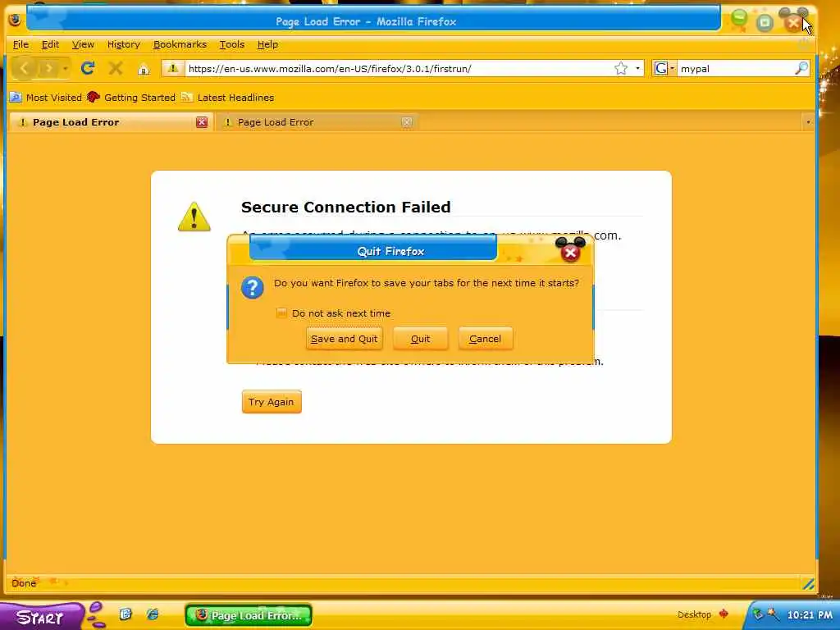The image size is (840, 630).
Task: Click the system tray icon left of the clock
Action: tap(773, 614)
